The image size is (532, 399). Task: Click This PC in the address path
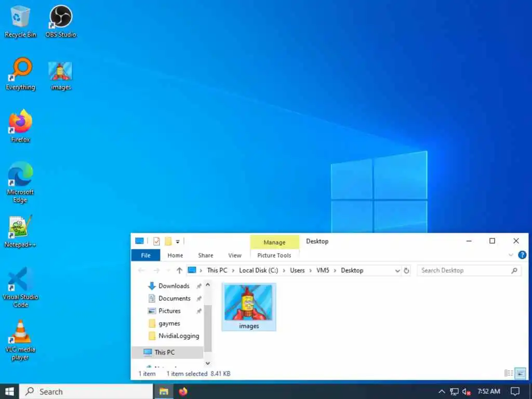(x=217, y=270)
